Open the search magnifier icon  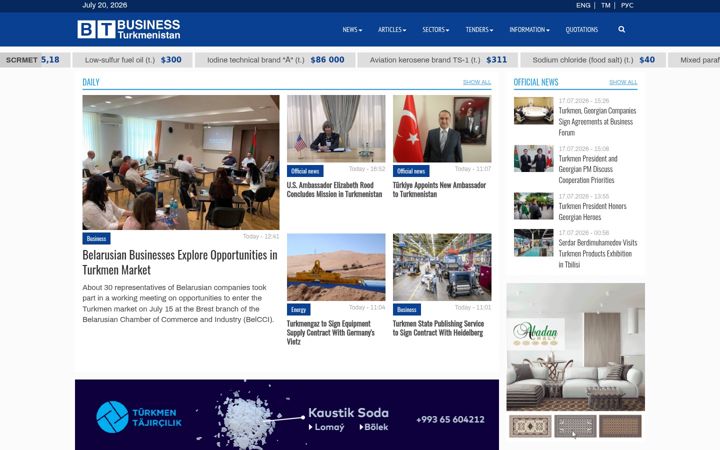621,29
